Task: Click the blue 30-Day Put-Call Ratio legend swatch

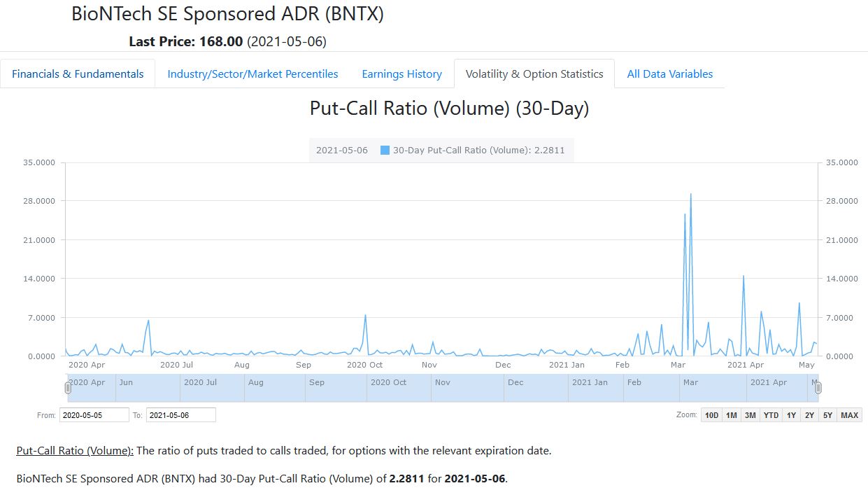Action: point(385,150)
